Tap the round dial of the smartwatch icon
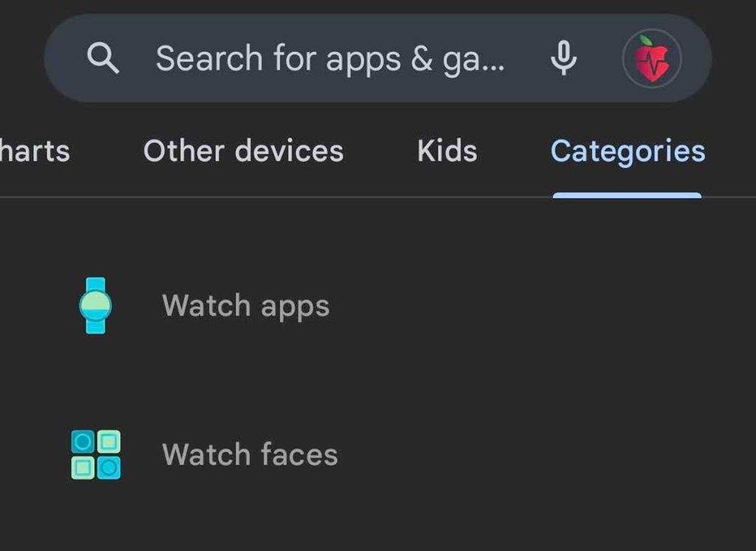756x551 pixels. click(x=95, y=304)
